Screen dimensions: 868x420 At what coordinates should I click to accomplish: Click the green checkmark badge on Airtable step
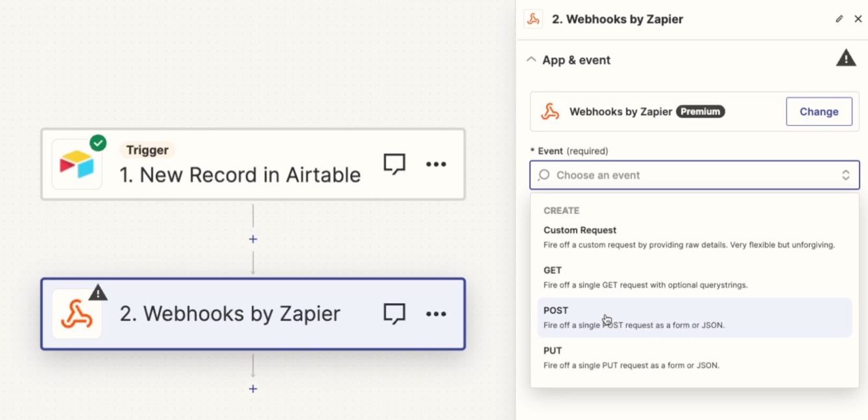pos(98,143)
